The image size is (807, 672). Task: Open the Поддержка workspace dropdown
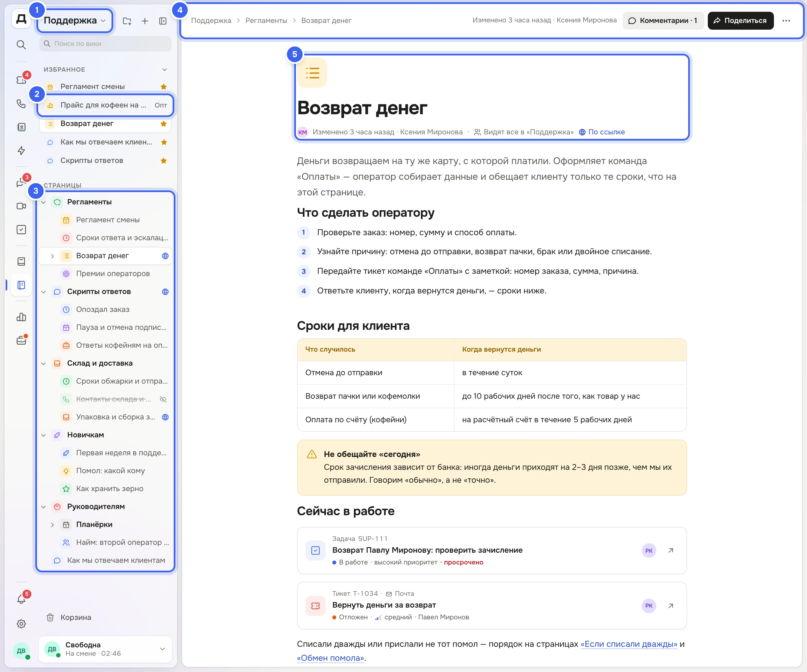pyautogui.click(x=75, y=21)
